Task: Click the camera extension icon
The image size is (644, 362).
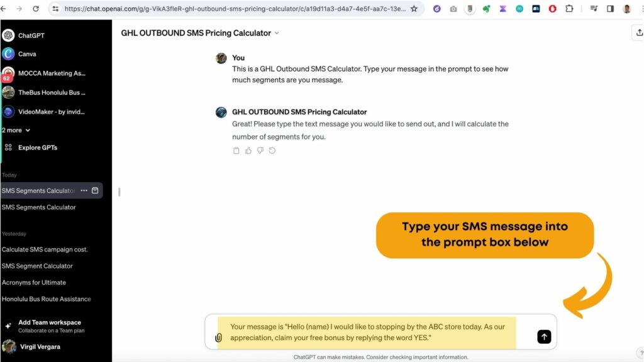Action: point(453,9)
